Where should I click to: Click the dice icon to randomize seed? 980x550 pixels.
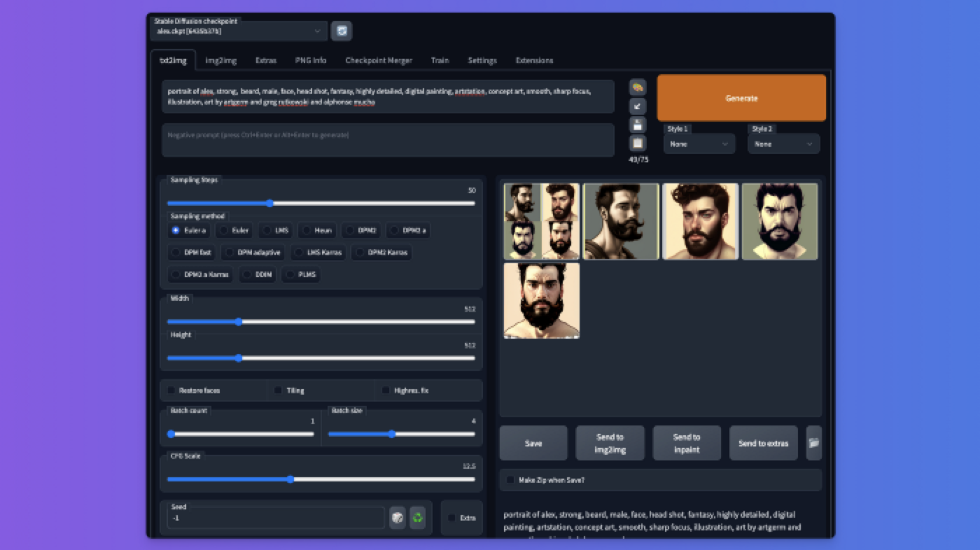(397, 518)
